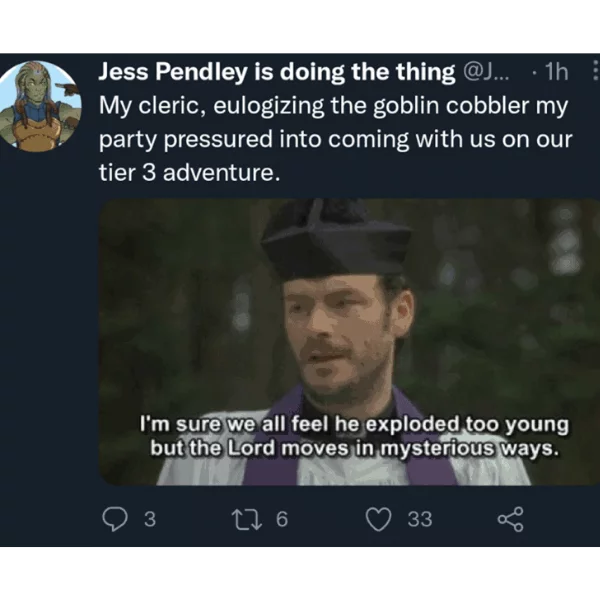Click the green-skinned character profile avatar
Image resolution: width=600 pixels, height=600 pixels.
coord(40,106)
